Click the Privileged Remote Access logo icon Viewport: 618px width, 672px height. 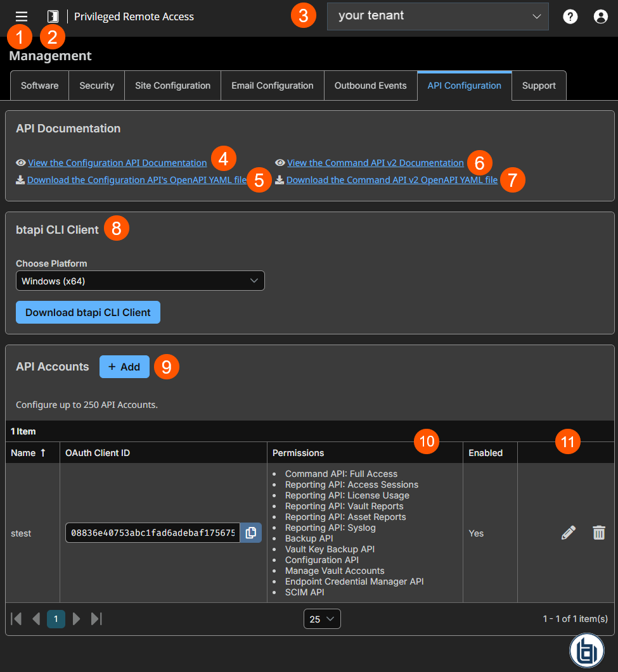pyautogui.click(x=53, y=16)
